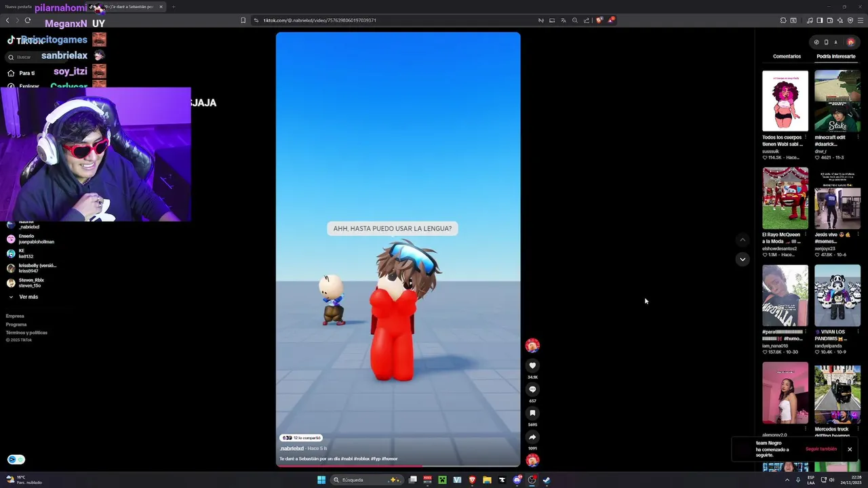
Task: Click Seguir también in follow notification
Action: [821, 449]
